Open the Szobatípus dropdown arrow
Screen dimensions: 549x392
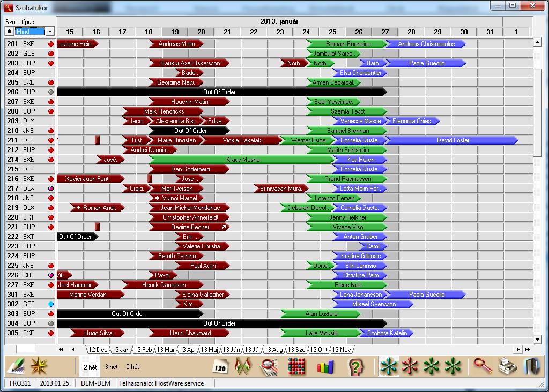50,32
